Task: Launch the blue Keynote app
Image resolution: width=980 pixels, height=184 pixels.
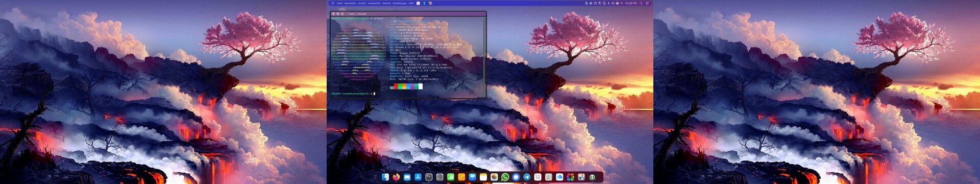Action: [473, 177]
